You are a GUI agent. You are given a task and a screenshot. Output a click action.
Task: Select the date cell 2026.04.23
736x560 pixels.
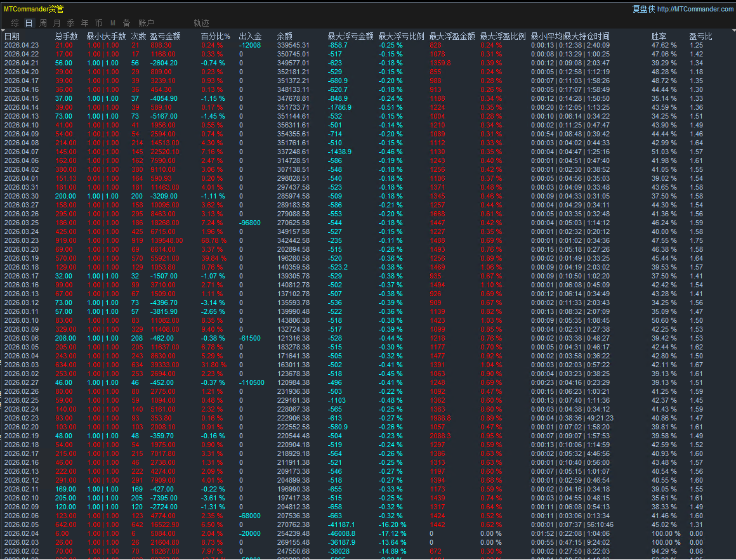22,46
